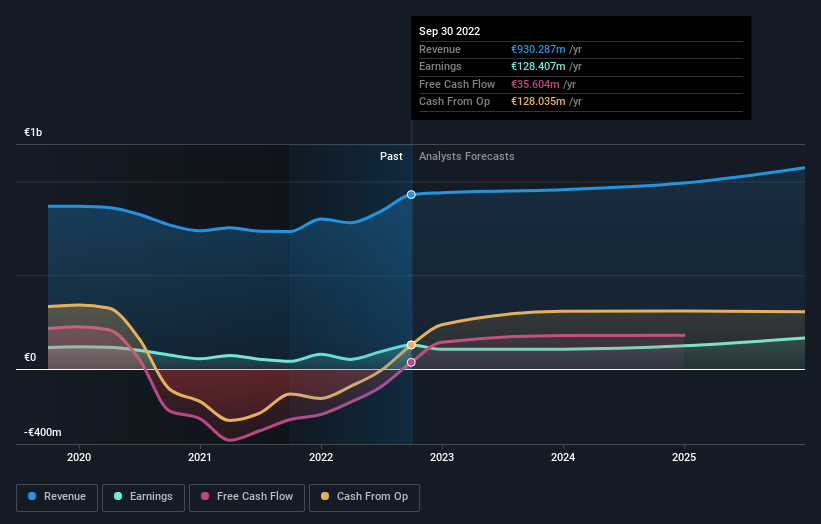Click the -€400m y-axis label
Viewport: 821px width, 524px height.
[42, 432]
